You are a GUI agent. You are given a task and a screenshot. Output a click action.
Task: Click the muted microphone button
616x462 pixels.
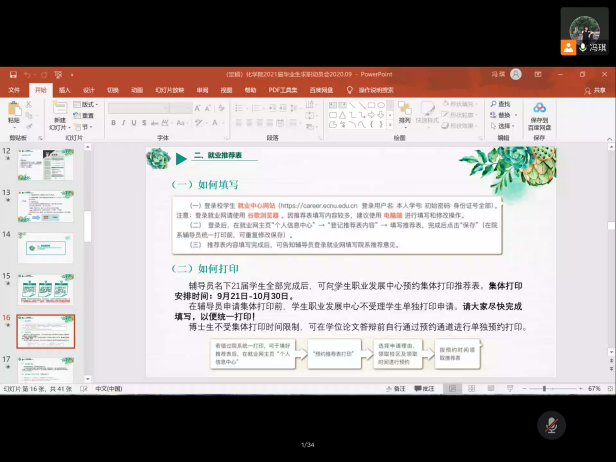(x=549, y=424)
